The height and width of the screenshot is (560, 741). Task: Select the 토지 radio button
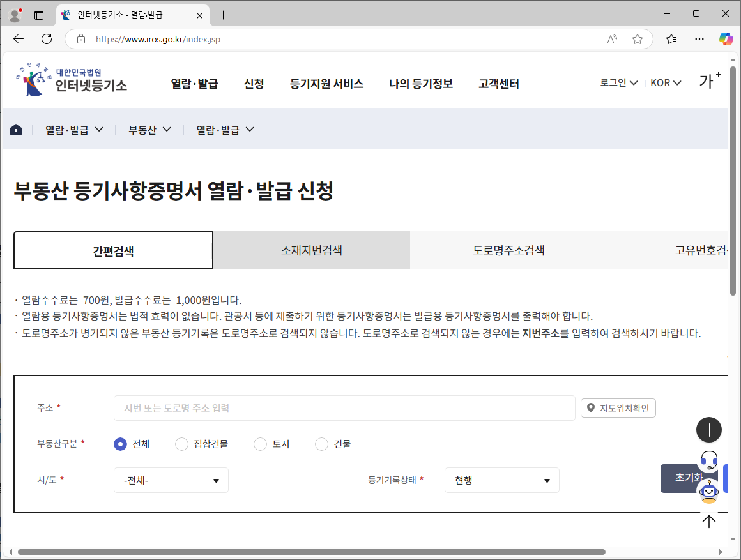pyautogui.click(x=260, y=444)
